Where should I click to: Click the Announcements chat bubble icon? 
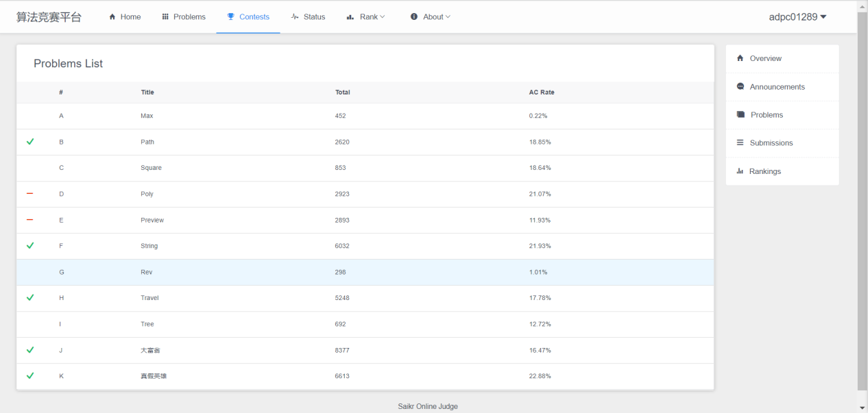pos(740,87)
